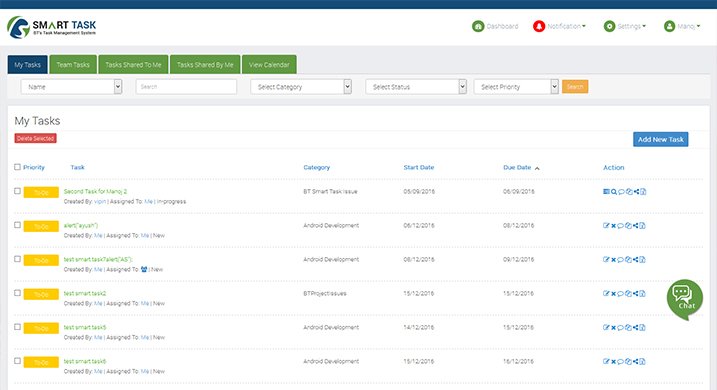This screenshot has height=390, width=717.
Task: Click the yellow ToDo badge of alert("ayush")
Action: pyautogui.click(x=41, y=226)
